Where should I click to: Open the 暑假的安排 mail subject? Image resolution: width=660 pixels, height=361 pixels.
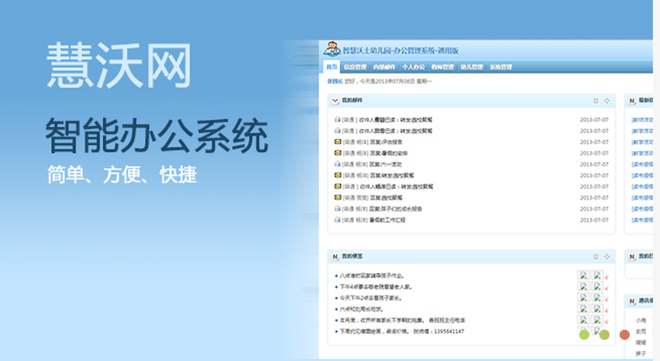tap(389, 153)
